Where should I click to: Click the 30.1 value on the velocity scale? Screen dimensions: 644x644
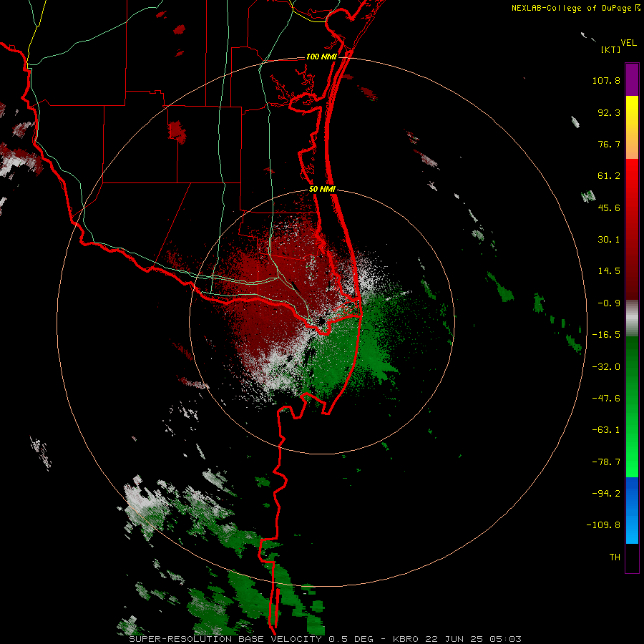click(x=609, y=240)
